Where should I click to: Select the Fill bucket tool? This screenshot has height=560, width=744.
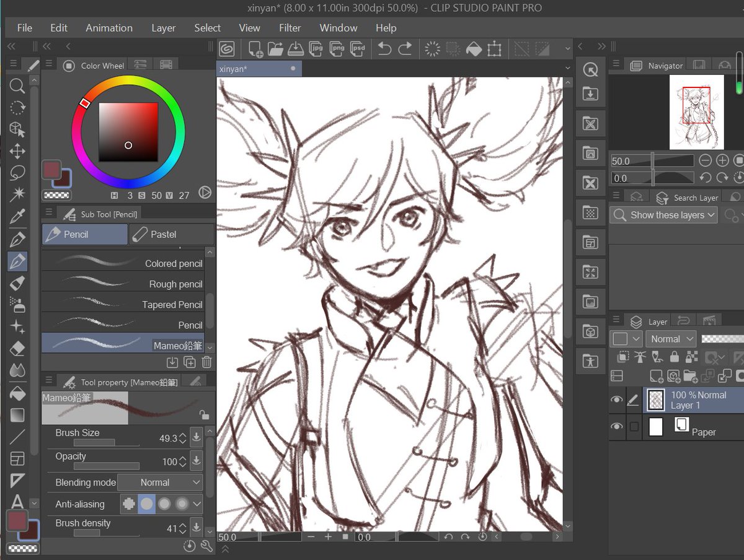coord(17,393)
